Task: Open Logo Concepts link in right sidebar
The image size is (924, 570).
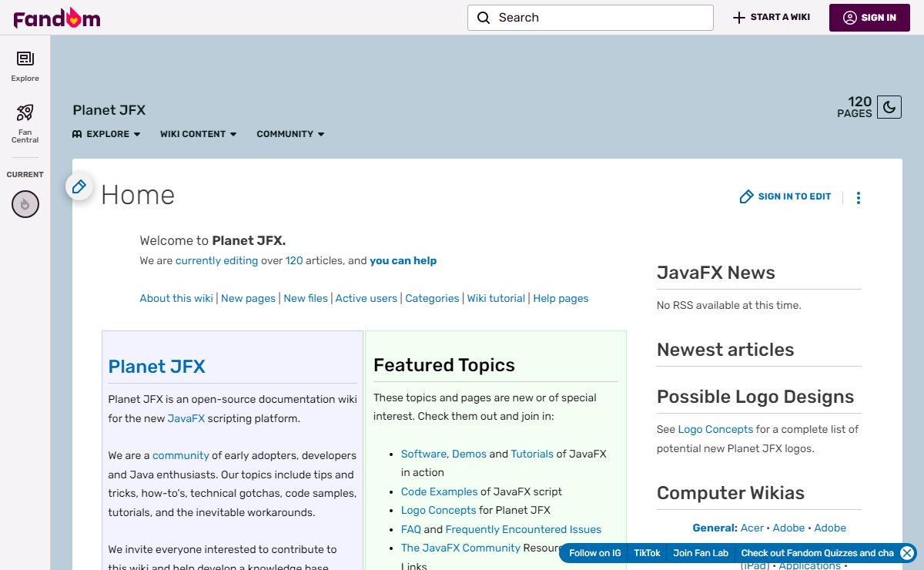Action: click(x=715, y=429)
